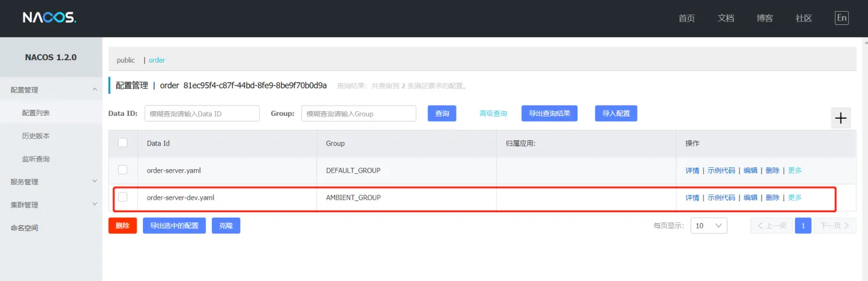The height and width of the screenshot is (281, 868).
Task: Click the 导入配置 button
Action: click(616, 114)
